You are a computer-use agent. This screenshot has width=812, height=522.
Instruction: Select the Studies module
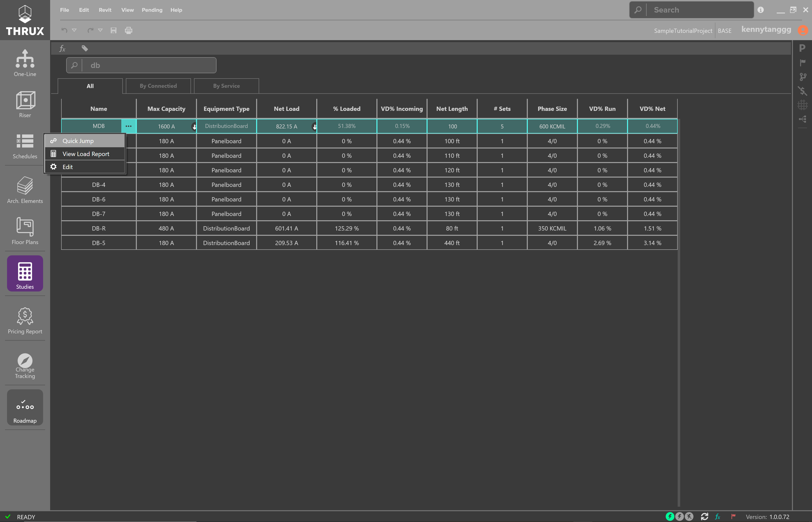click(25, 273)
